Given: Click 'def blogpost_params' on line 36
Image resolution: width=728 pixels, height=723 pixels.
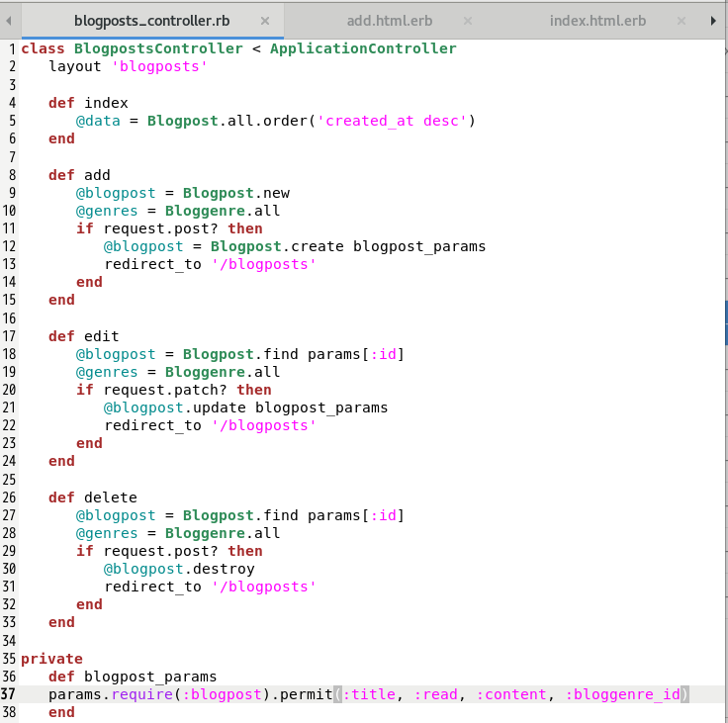Looking at the screenshot, I should pos(133,677).
